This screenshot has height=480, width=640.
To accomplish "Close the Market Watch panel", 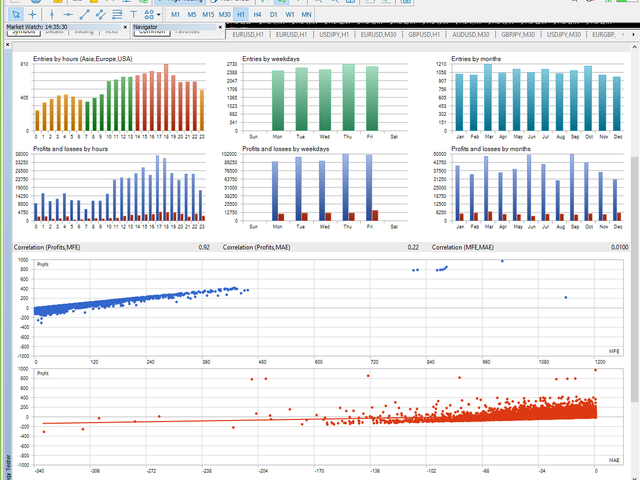I will point(125,27).
